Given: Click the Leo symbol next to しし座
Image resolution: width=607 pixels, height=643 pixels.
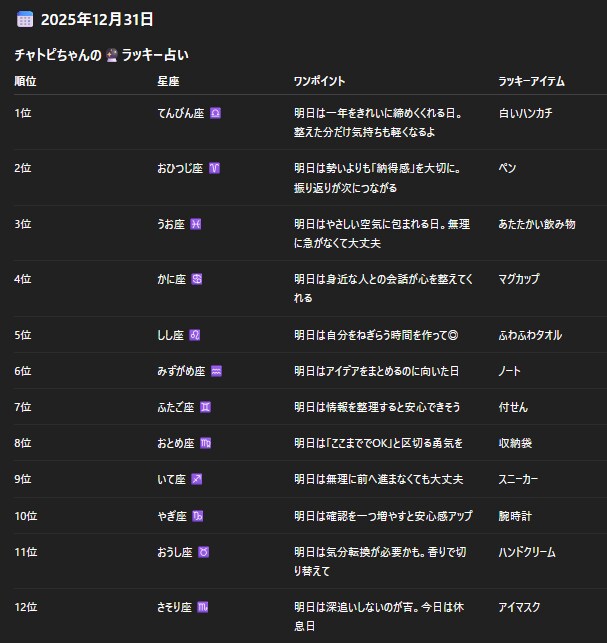Looking at the screenshot, I should (194, 334).
